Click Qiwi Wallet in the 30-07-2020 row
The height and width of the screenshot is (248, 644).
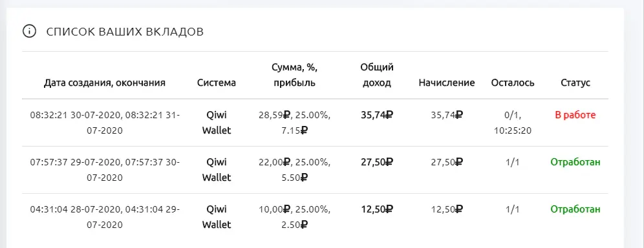tap(217, 123)
